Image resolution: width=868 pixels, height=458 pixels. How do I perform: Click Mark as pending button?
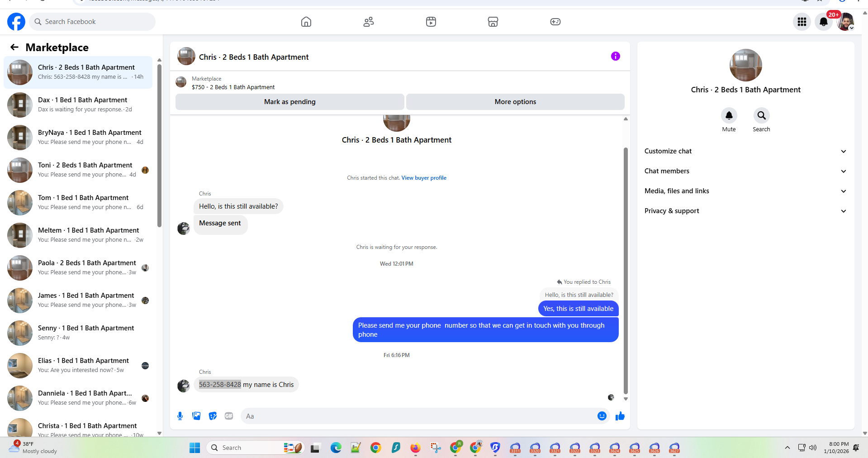[x=289, y=102]
